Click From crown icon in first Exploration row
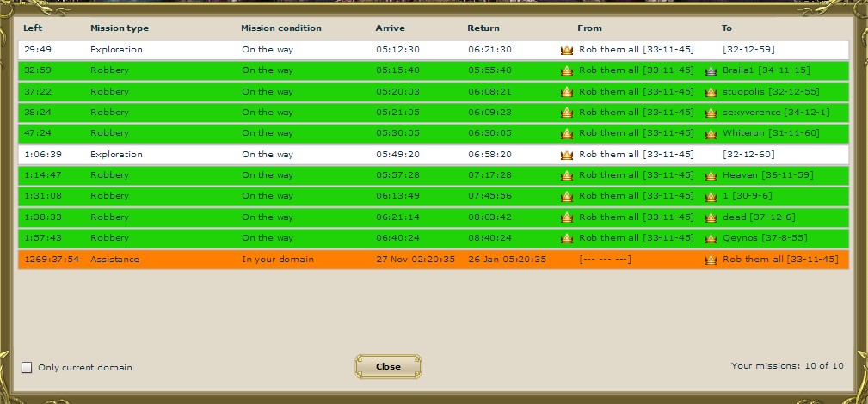 click(x=566, y=50)
